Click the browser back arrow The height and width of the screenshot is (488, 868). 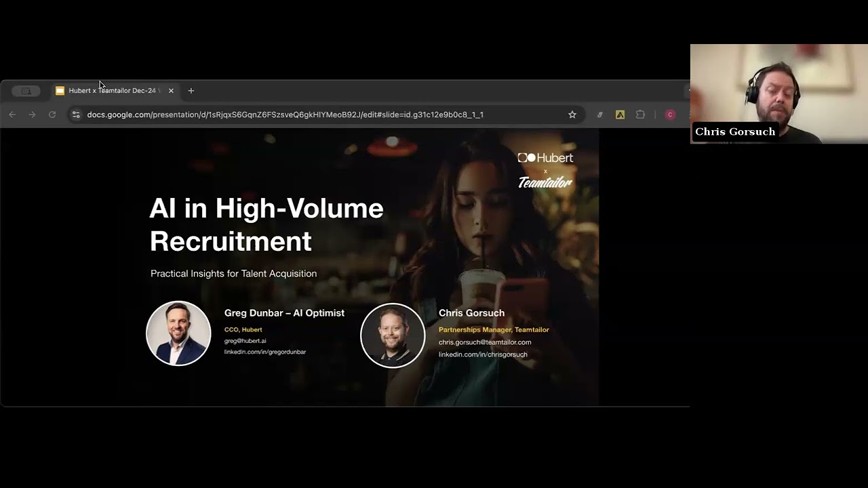point(12,115)
